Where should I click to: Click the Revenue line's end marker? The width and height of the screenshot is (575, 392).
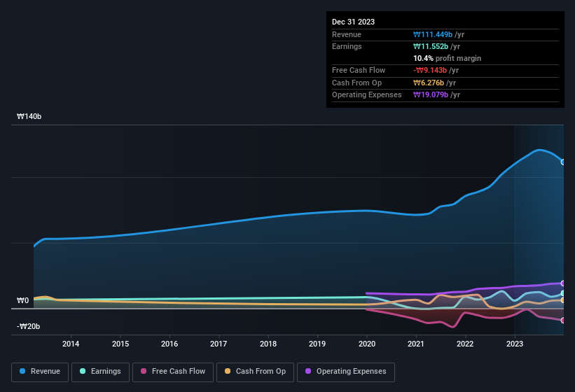[563, 162]
